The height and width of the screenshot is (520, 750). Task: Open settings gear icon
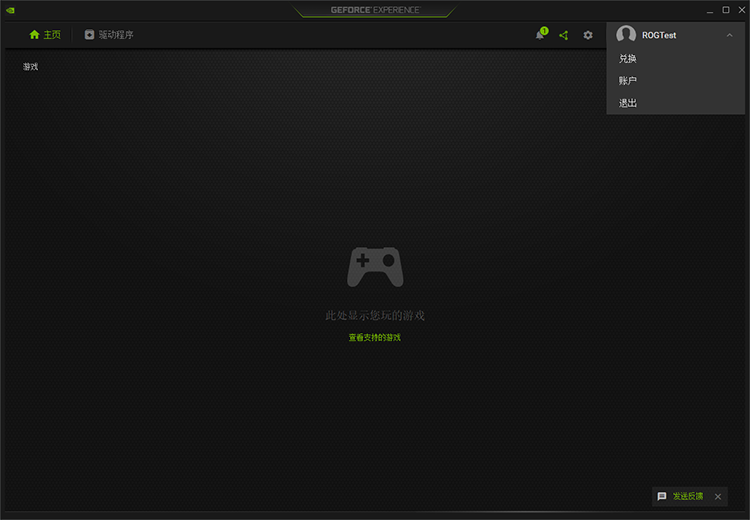[x=588, y=35]
